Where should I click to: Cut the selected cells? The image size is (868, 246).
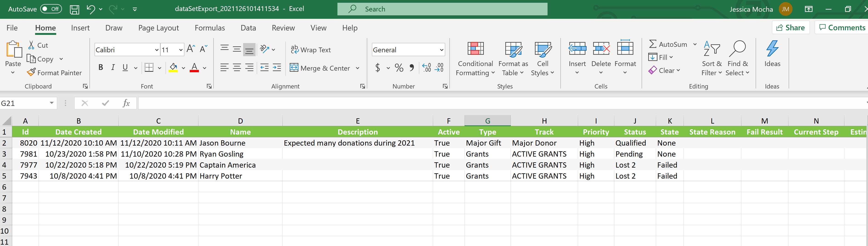(38, 45)
